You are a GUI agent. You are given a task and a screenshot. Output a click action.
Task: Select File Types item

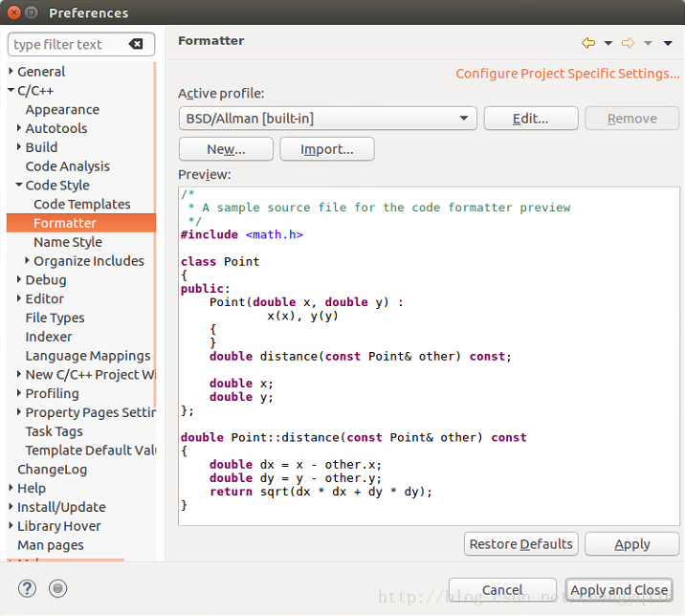[x=55, y=318]
